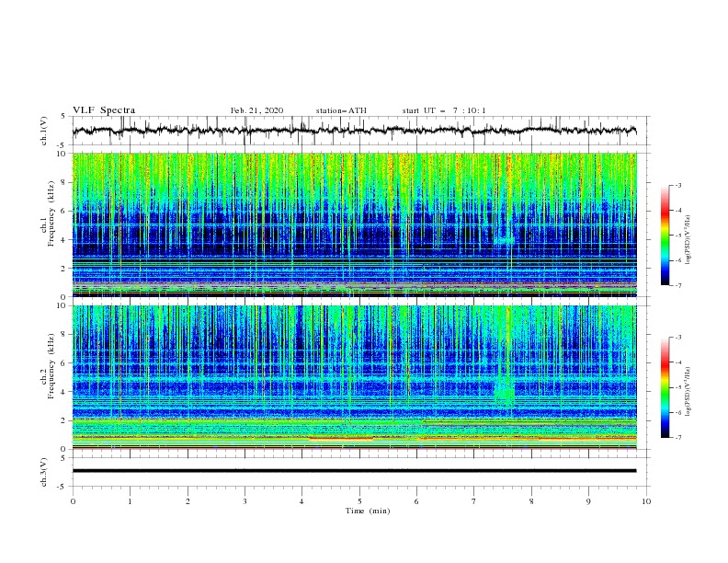Click the "VLF Spectra" plot title

(104, 110)
